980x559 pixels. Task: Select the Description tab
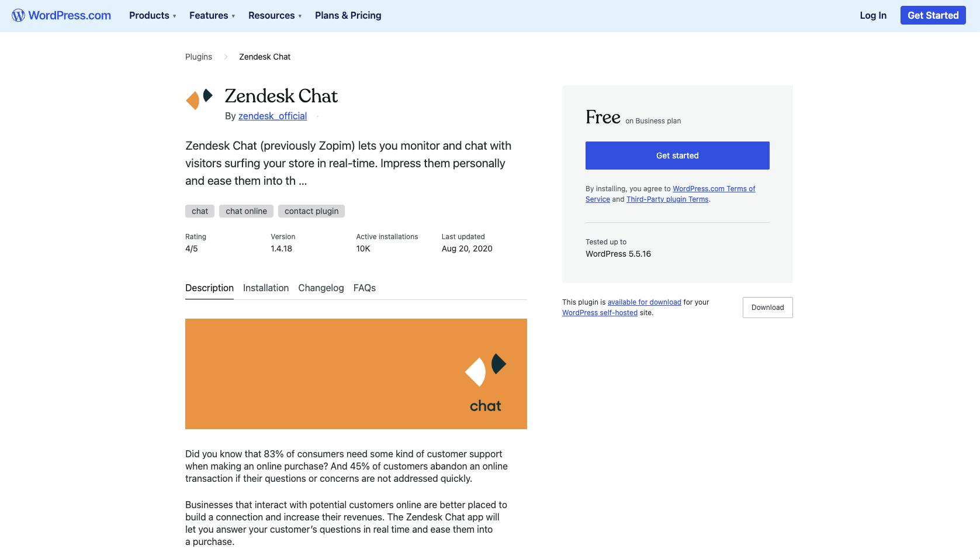[x=209, y=288]
